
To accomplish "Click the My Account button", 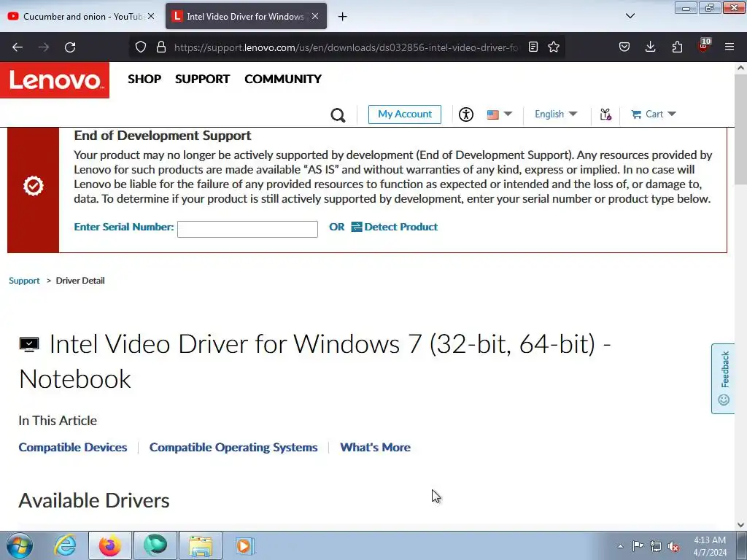I will [404, 114].
